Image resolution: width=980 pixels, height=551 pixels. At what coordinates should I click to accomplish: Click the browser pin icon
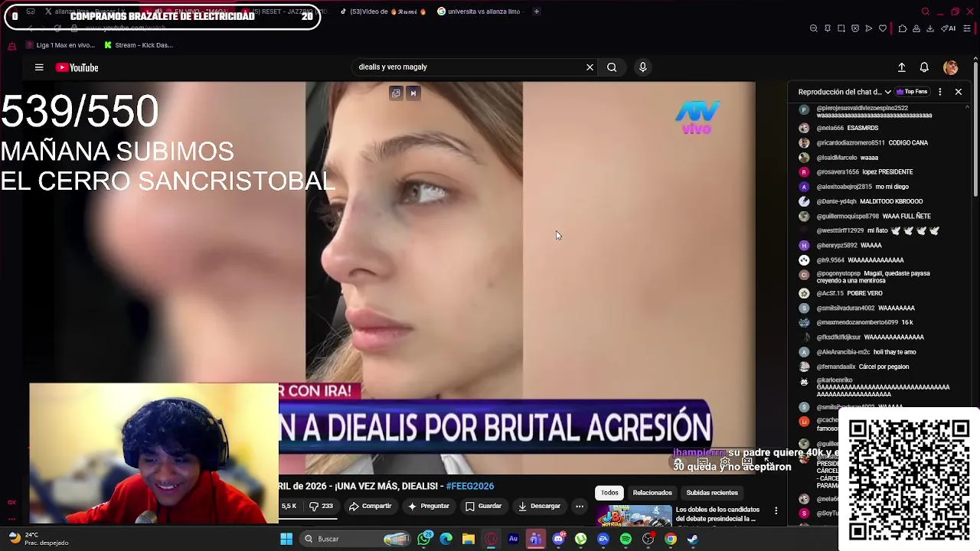(x=828, y=28)
